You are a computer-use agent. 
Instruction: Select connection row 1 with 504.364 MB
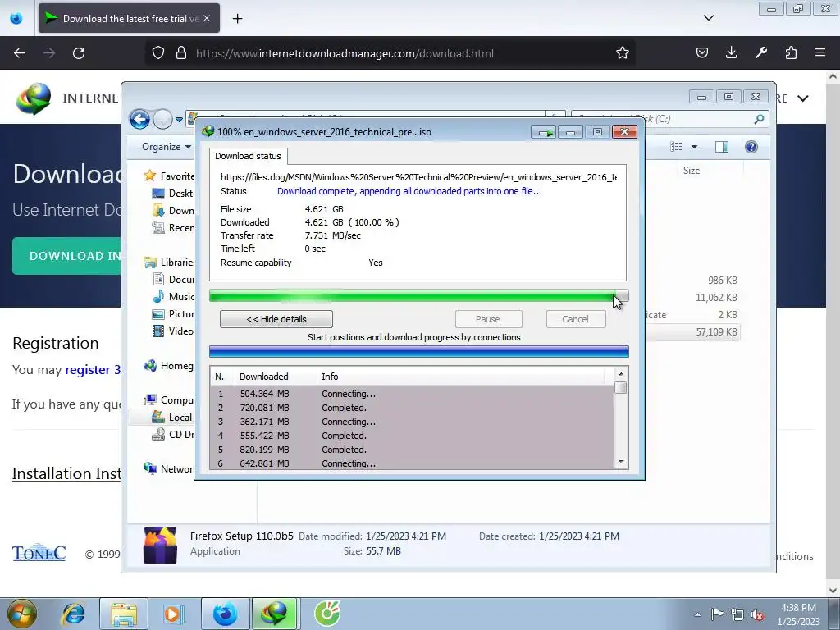pos(412,394)
